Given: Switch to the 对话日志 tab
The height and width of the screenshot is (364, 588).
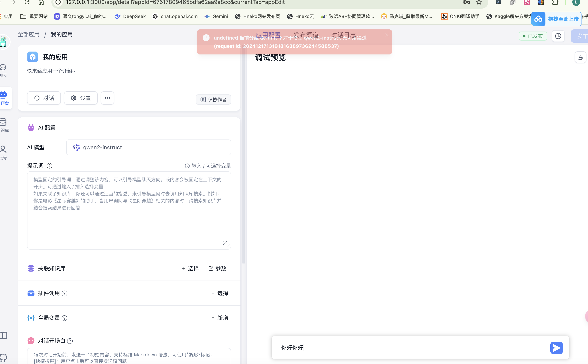Looking at the screenshot, I should 343,35.
